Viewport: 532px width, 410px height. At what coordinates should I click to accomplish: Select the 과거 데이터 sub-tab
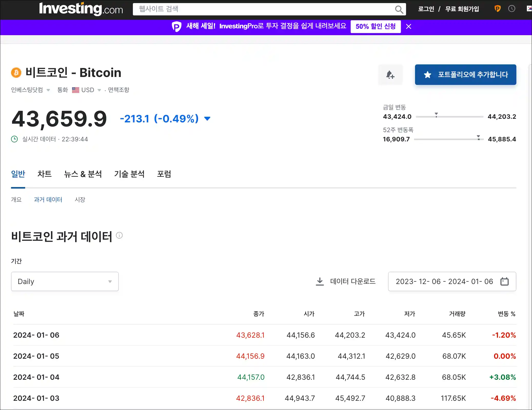coord(48,200)
